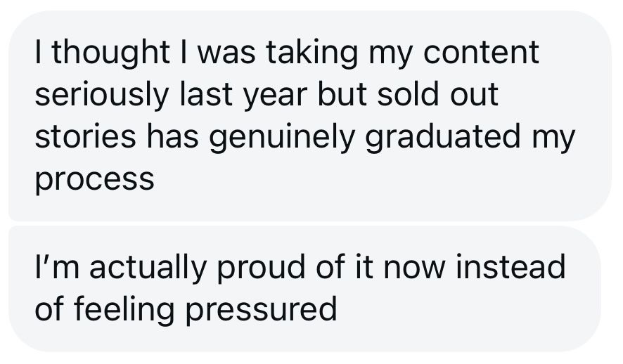
Task: Click the word "feeling" in second message
Action: point(117,310)
